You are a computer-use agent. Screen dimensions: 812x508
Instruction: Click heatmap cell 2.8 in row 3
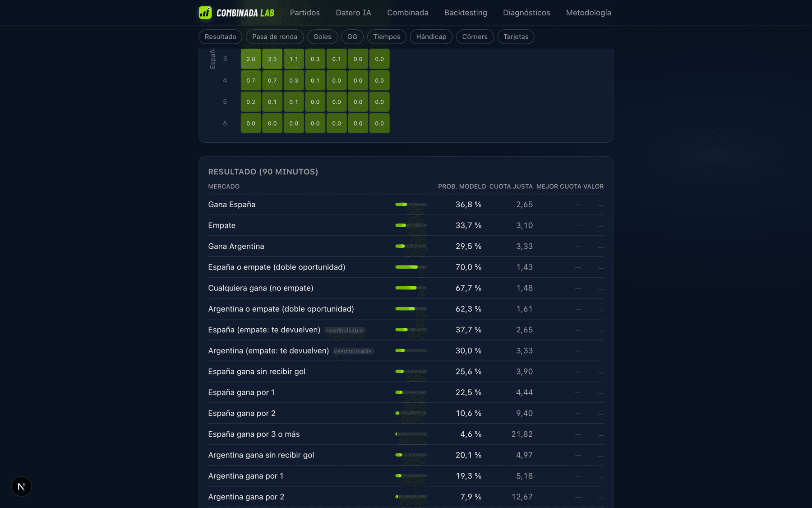pyautogui.click(x=251, y=59)
